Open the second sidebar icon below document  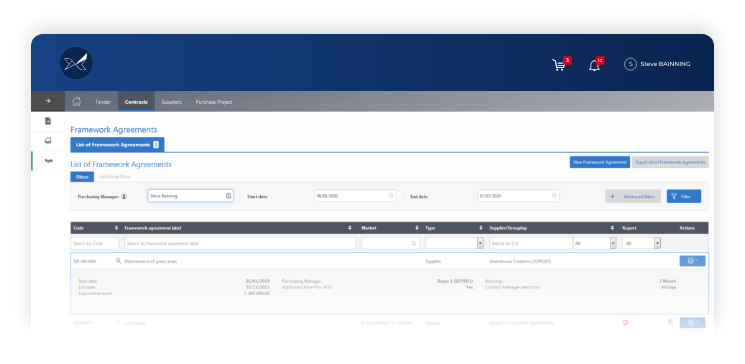click(48, 141)
